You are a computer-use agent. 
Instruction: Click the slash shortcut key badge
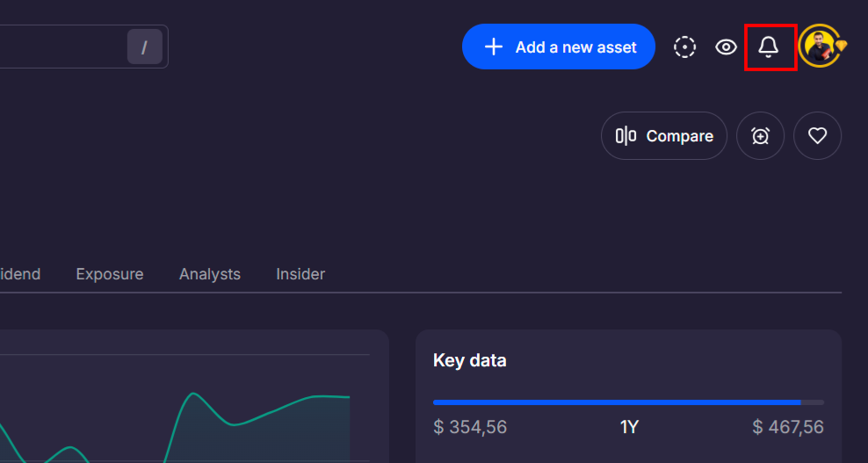click(144, 47)
